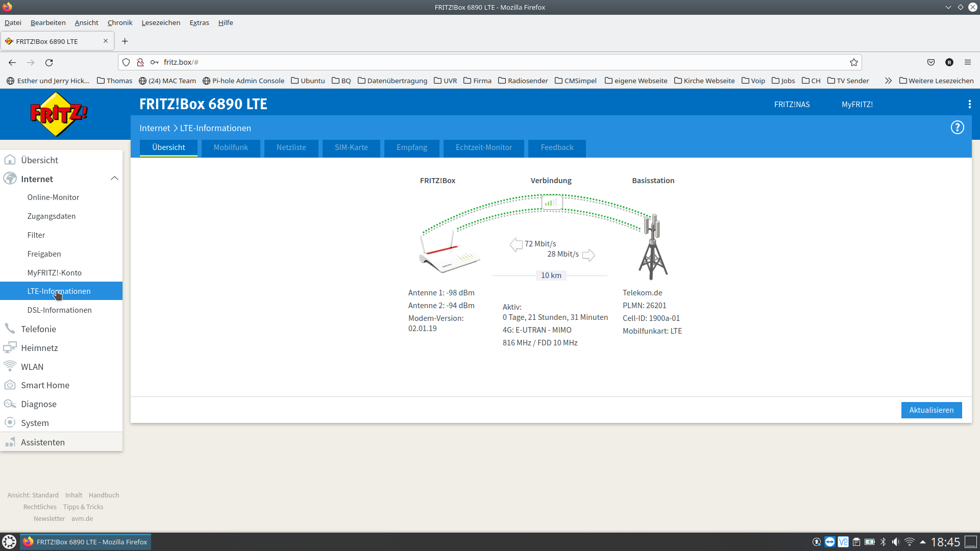This screenshot has height=551, width=980.
Task: Click the Firefox back arrow
Action: click(12, 62)
